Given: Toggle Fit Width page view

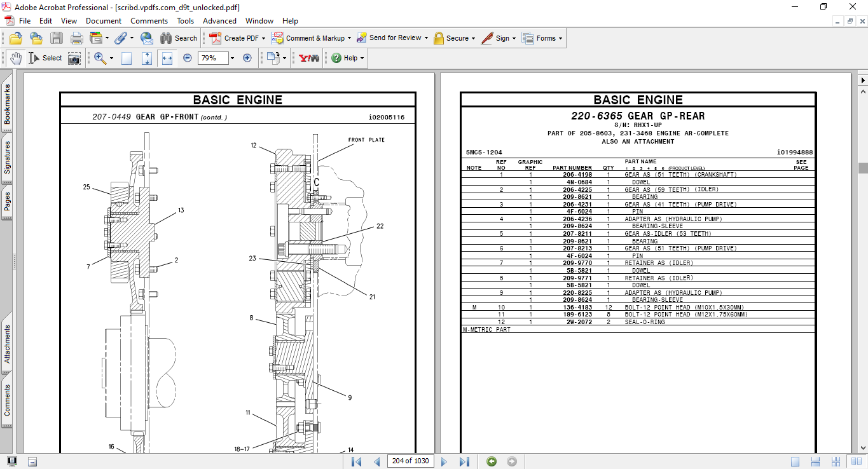Looking at the screenshot, I should pos(169,58).
